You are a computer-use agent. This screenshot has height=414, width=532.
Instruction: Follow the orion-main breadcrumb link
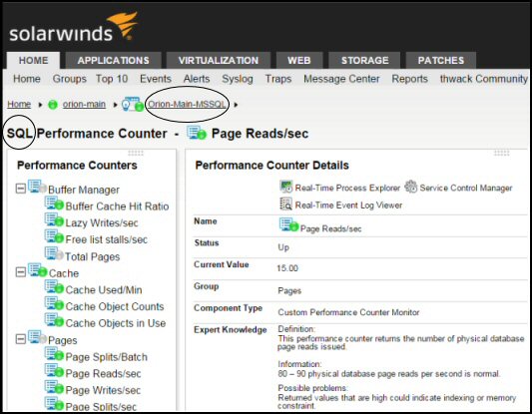click(x=84, y=104)
